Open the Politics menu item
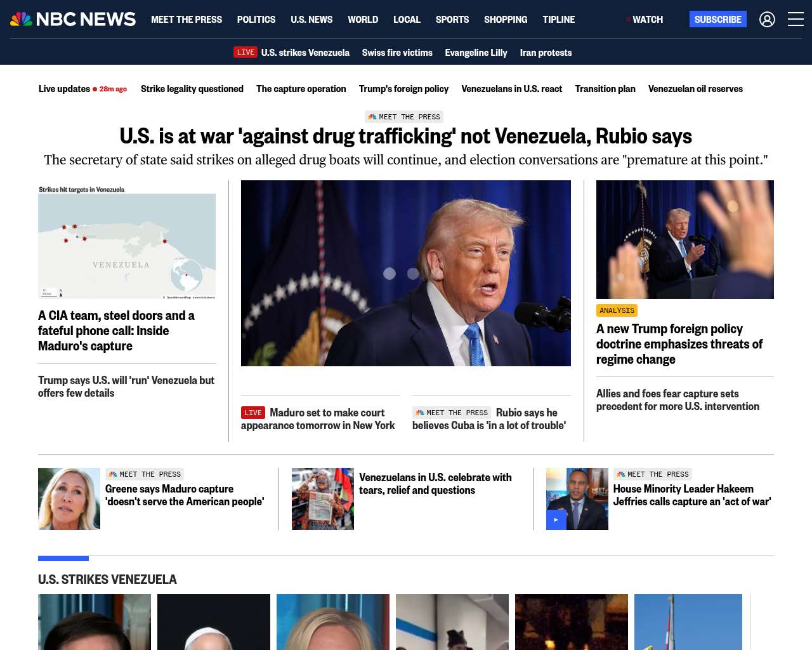The image size is (812, 650). [x=256, y=20]
